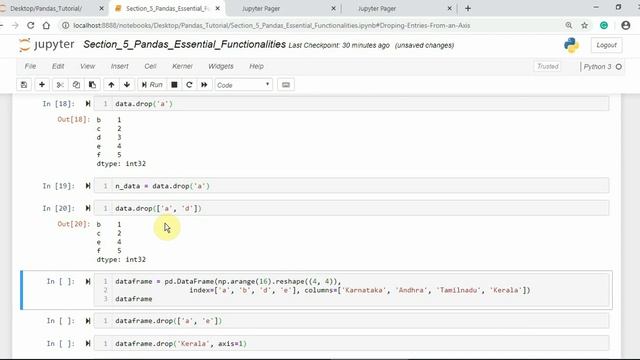The image size is (640, 360).
Task: Run cell In [19] with its run icon
Action: pyautogui.click(x=88, y=186)
